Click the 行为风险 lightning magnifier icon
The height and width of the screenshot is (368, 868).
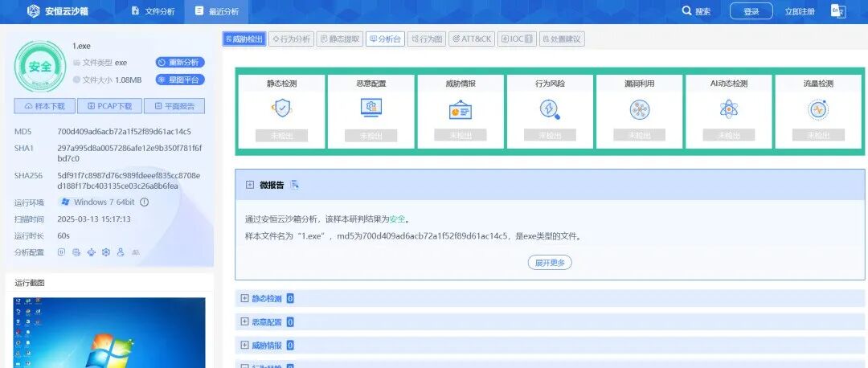pos(550,109)
